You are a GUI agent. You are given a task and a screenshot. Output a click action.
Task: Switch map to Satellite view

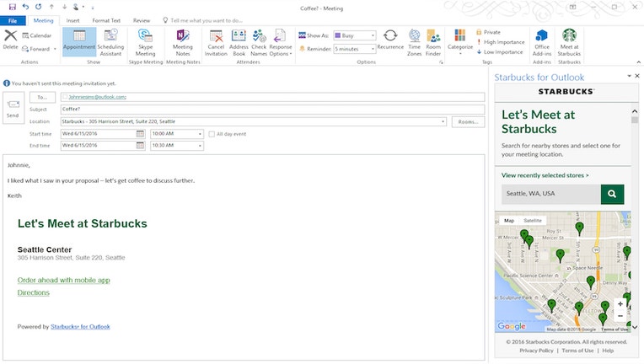tap(532, 221)
